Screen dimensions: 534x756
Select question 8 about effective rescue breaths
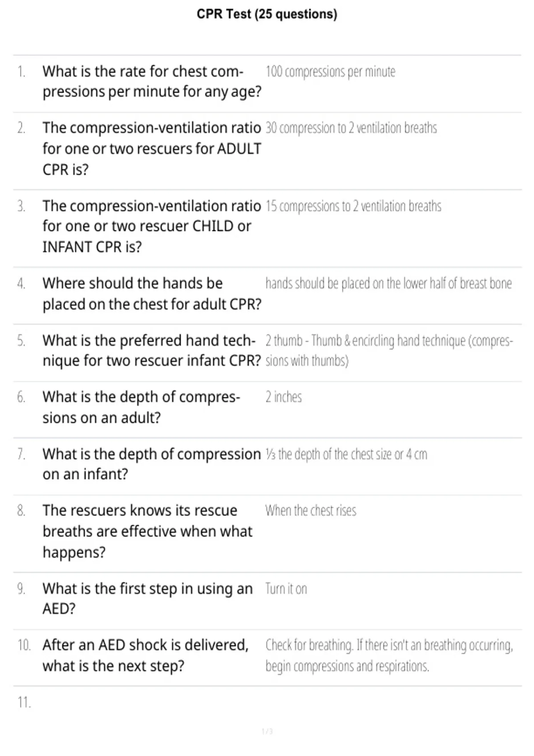click(x=147, y=531)
